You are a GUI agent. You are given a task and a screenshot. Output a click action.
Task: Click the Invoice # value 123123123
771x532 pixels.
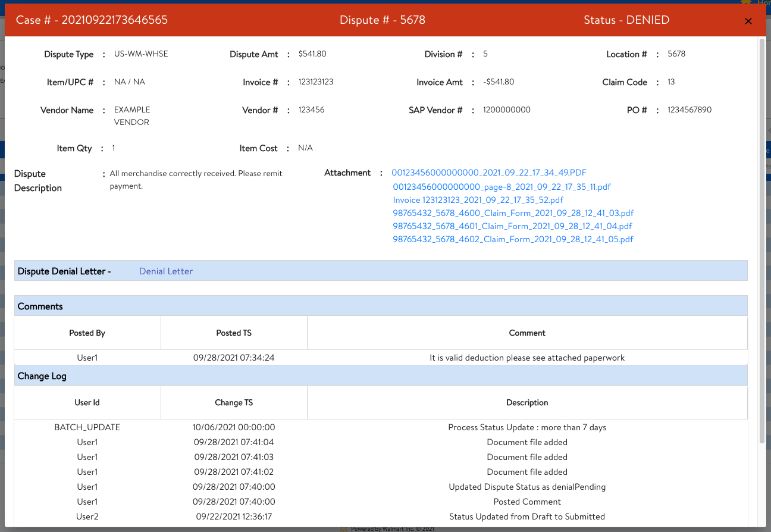click(x=316, y=82)
